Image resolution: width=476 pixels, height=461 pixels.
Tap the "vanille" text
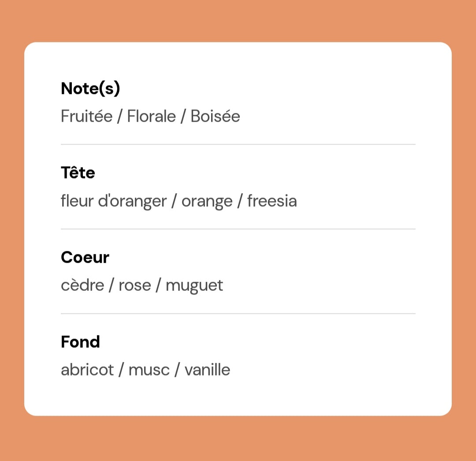click(x=207, y=370)
